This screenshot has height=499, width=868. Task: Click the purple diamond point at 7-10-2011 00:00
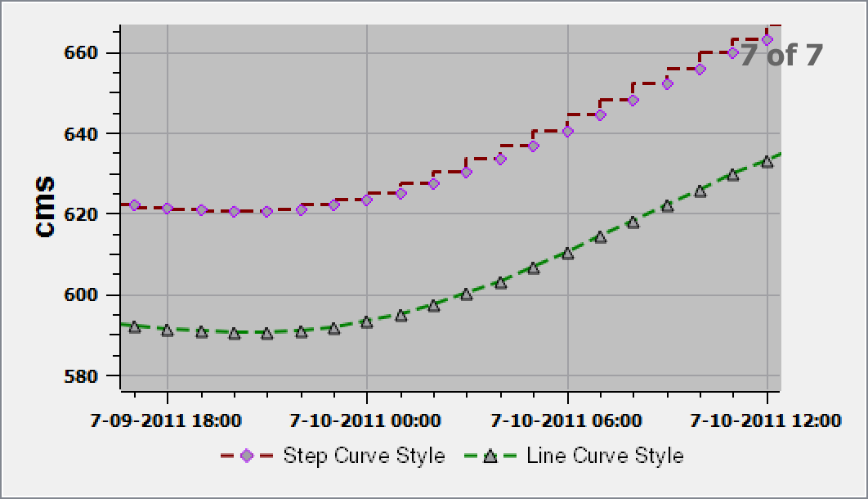pos(366,200)
